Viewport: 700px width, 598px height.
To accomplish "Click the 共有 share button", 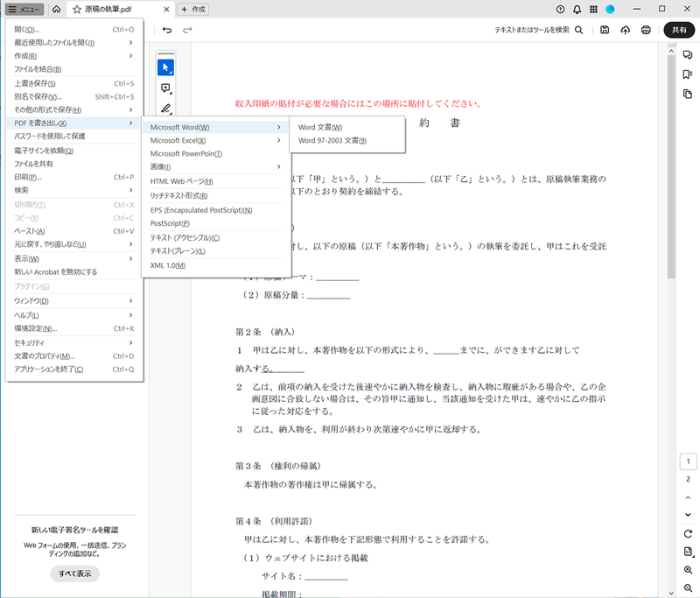I will click(679, 30).
